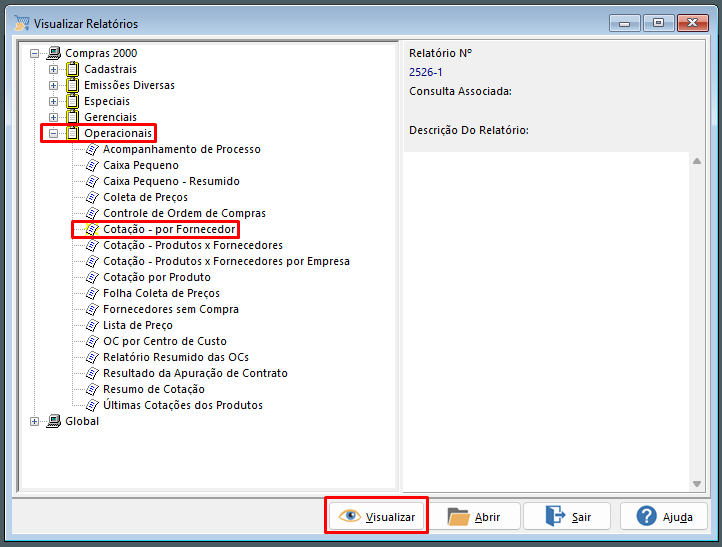Click the Relatório Resumido das OCs icon
722x547 pixels.
(92, 357)
